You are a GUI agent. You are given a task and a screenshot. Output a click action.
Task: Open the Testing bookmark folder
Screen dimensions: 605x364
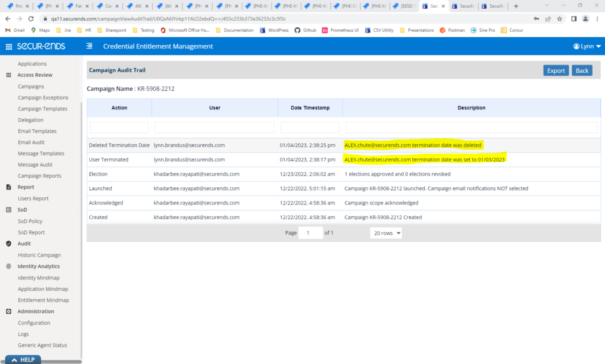pos(143,30)
